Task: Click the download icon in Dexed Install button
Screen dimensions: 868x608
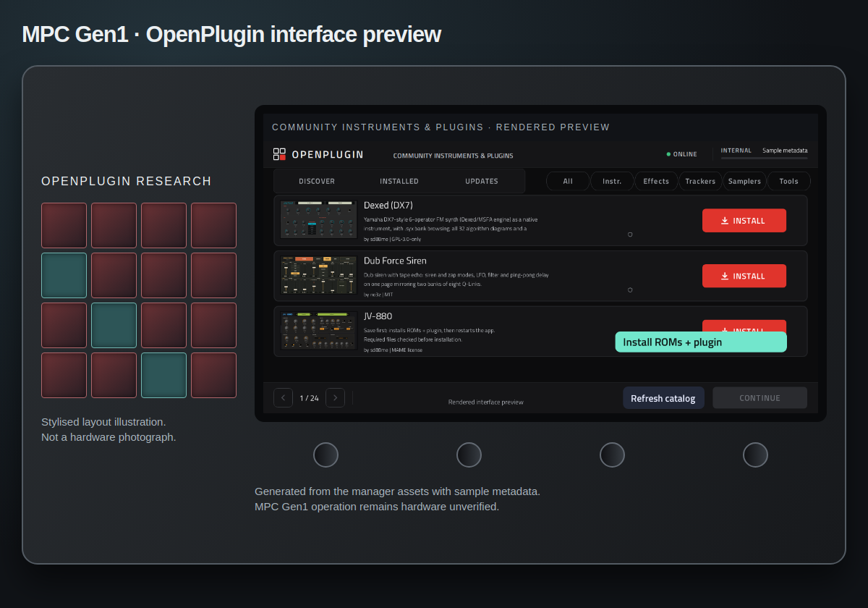Action: (725, 221)
